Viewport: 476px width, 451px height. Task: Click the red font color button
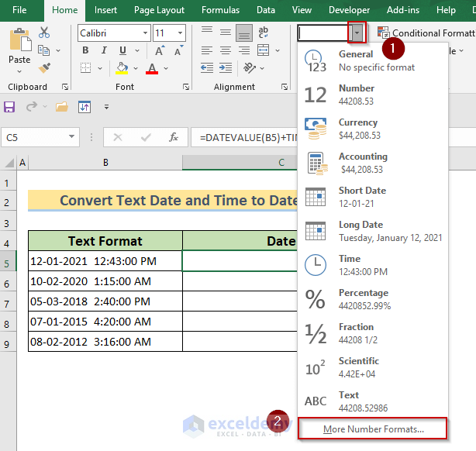coord(151,69)
